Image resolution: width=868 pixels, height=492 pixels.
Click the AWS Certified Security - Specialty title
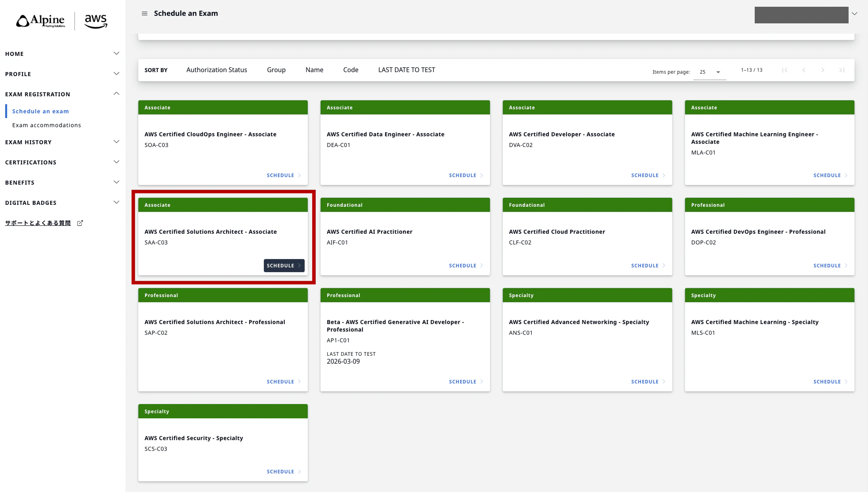coord(194,438)
